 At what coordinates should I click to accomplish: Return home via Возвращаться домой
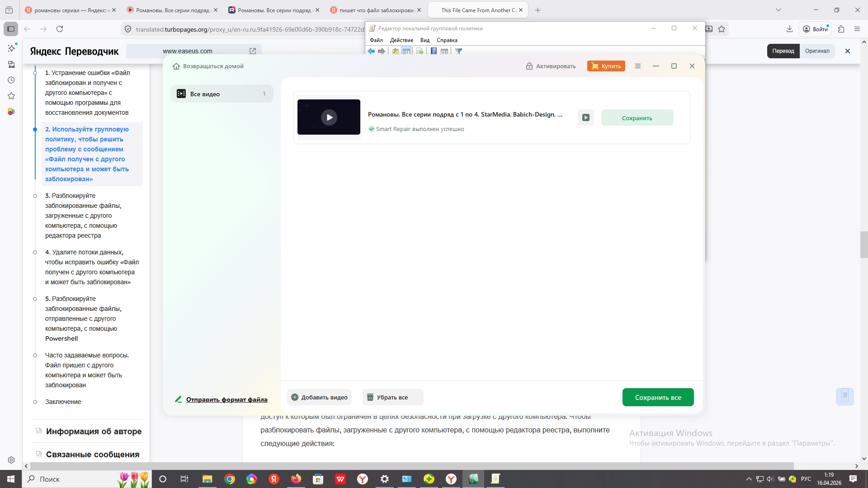pos(208,66)
